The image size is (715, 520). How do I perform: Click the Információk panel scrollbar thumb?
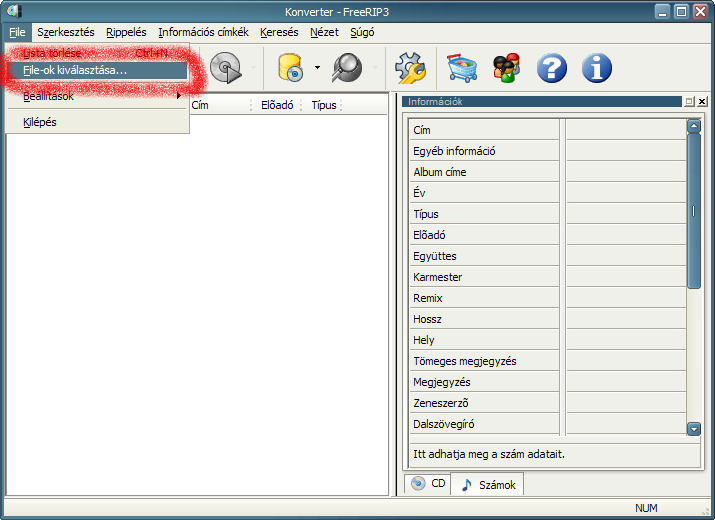[x=694, y=211]
